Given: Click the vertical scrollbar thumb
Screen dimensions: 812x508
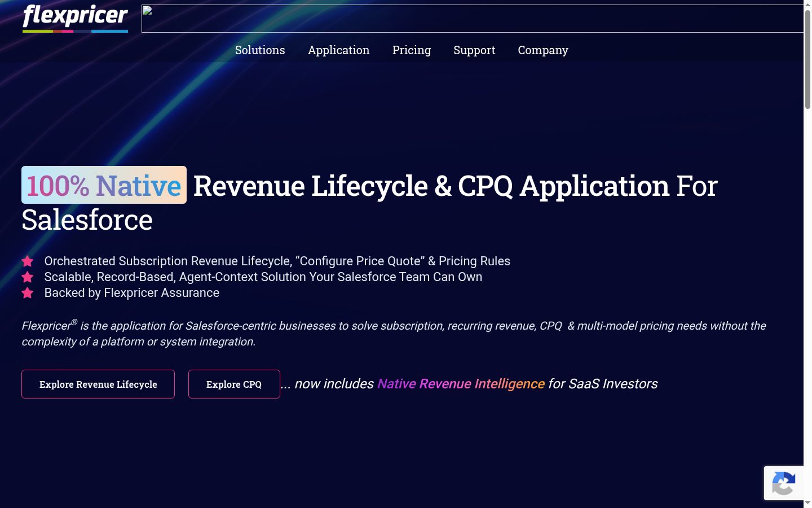Looking at the screenshot, I should tap(807, 59).
